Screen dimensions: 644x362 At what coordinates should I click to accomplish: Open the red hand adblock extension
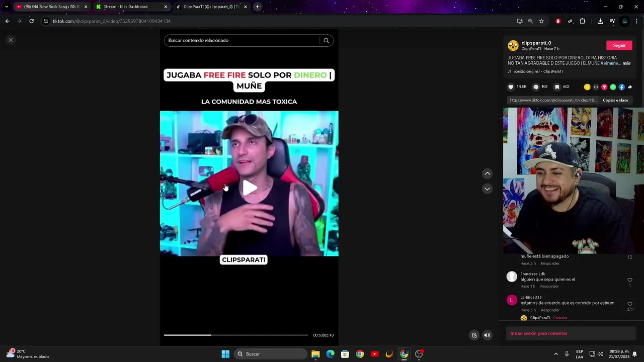click(x=558, y=21)
